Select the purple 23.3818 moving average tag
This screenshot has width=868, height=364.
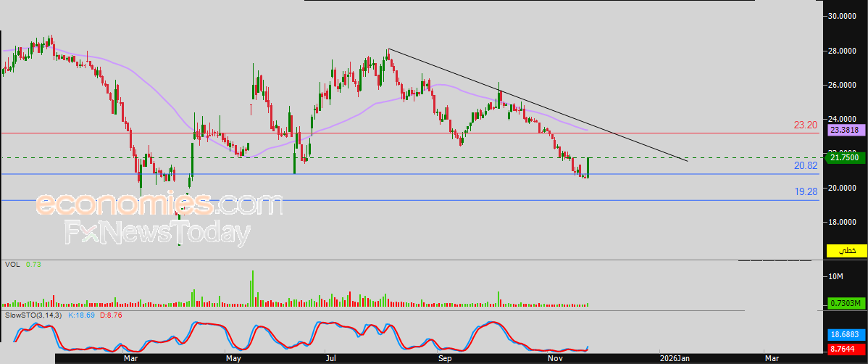point(846,131)
